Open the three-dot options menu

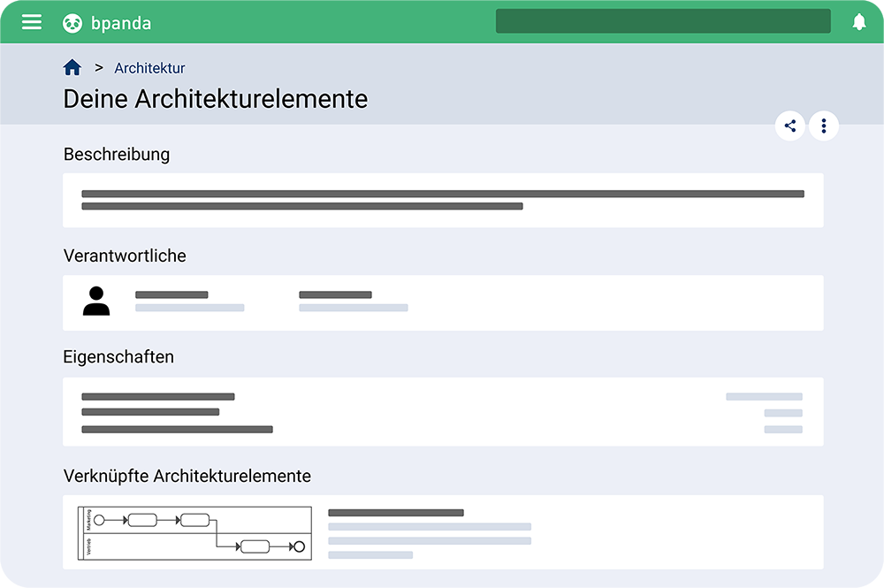coord(823,126)
